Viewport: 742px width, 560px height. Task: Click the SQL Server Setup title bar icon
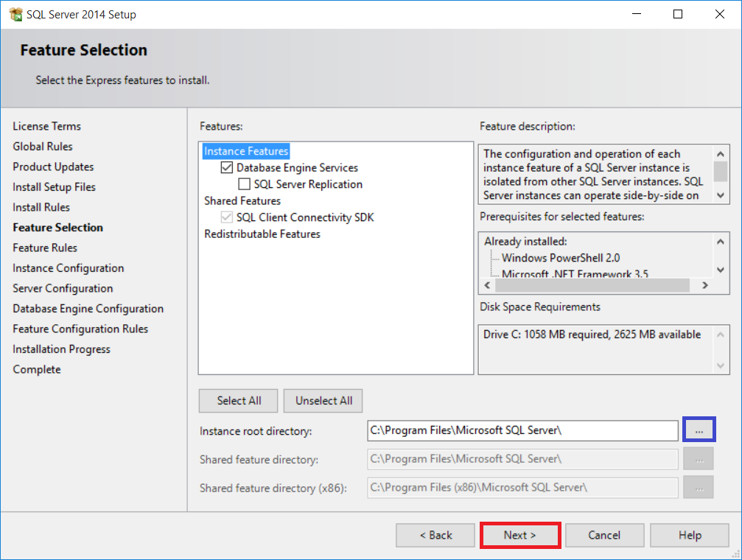tap(15, 14)
